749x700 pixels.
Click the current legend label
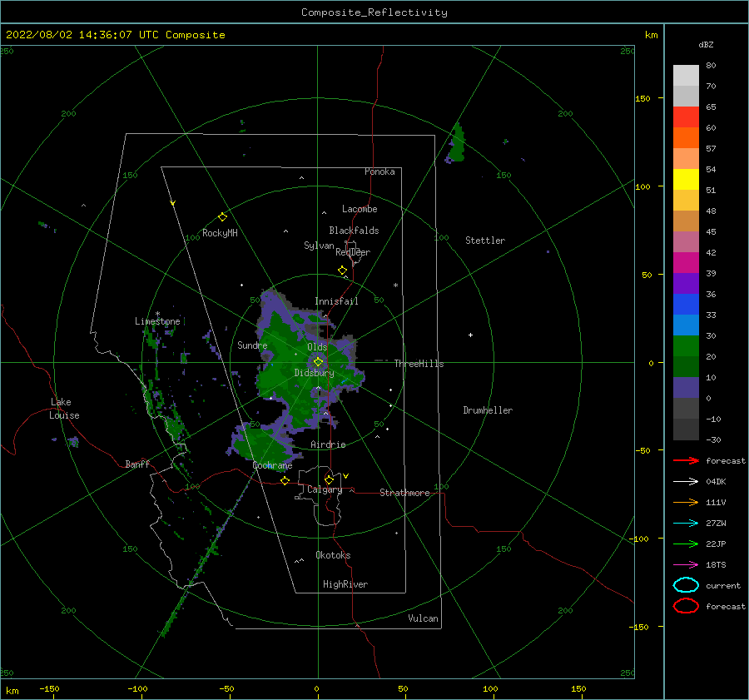tap(723, 586)
